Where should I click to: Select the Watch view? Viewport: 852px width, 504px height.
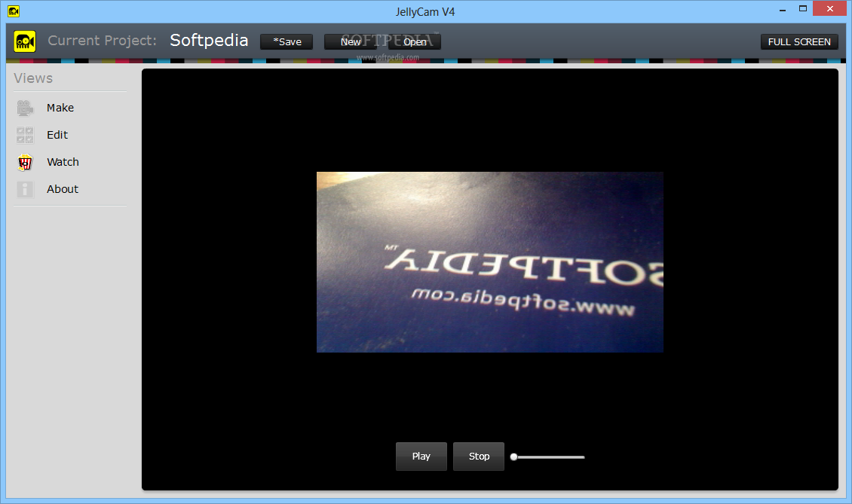pos(63,162)
